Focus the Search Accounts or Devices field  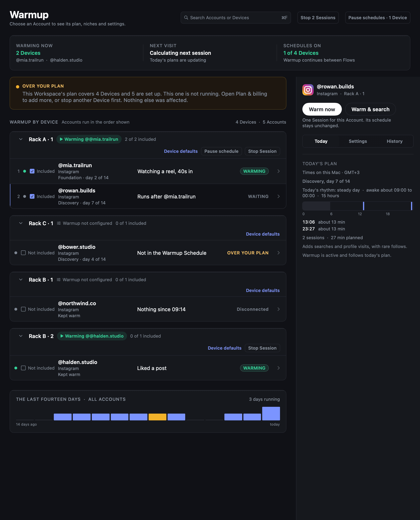click(235, 18)
